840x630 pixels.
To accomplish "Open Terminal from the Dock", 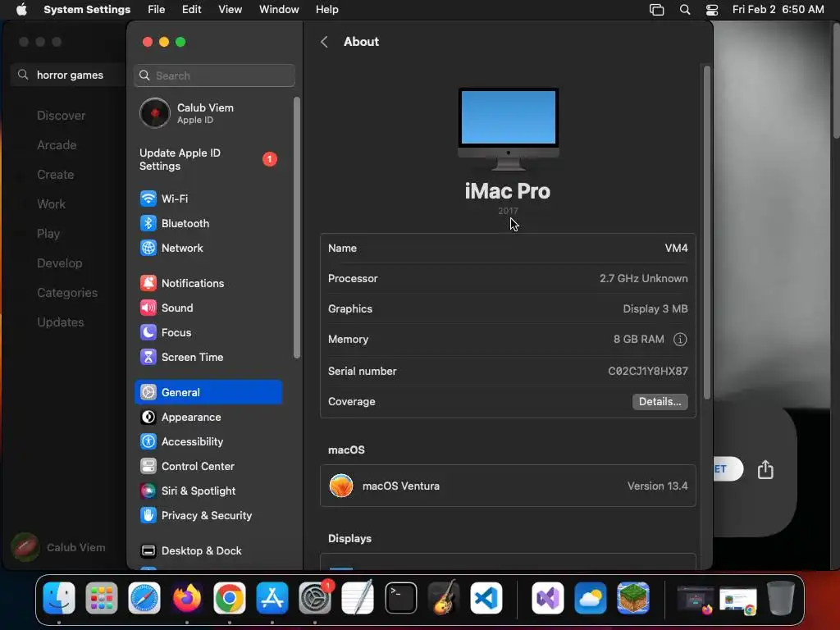I will tap(400, 598).
